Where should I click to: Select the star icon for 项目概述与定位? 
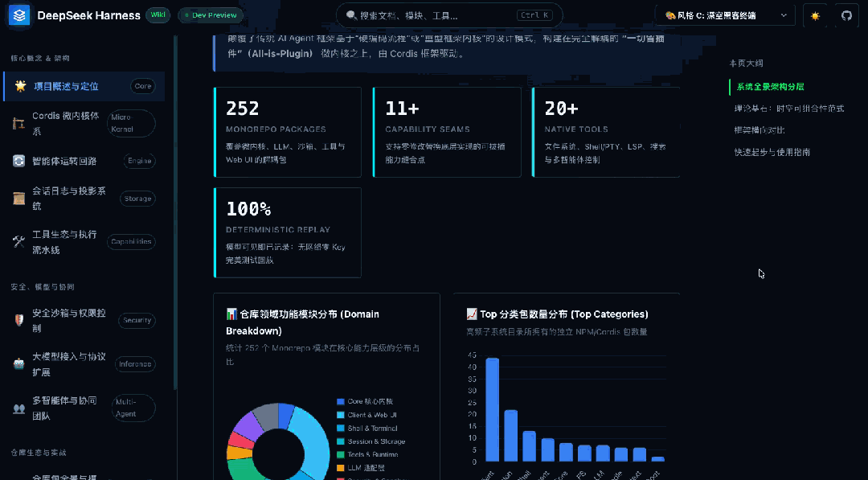point(20,86)
